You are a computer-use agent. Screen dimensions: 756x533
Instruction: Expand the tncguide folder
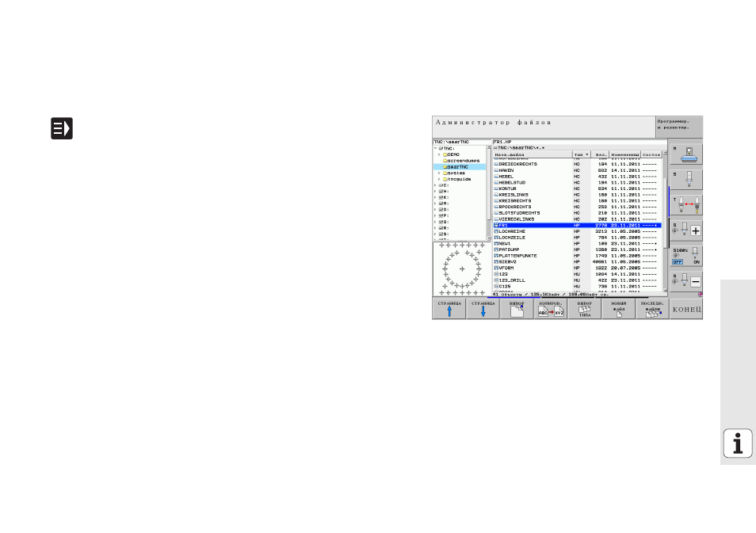439,179
